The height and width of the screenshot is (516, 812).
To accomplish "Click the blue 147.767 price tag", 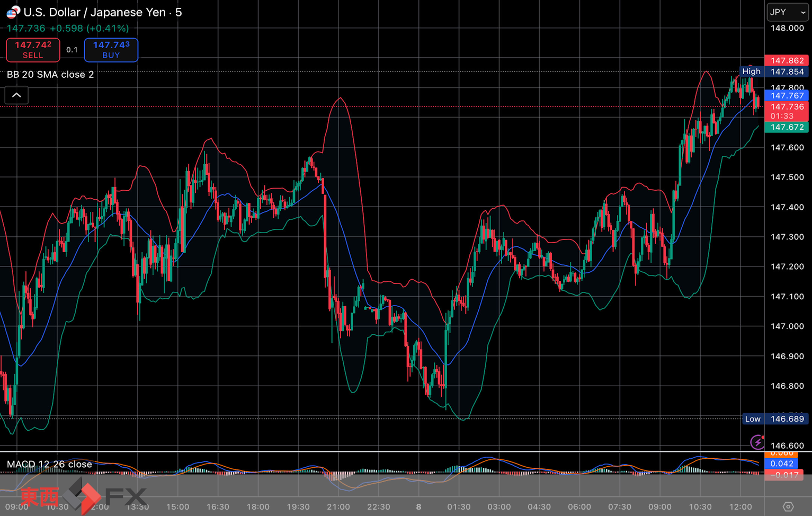I will pos(787,95).
